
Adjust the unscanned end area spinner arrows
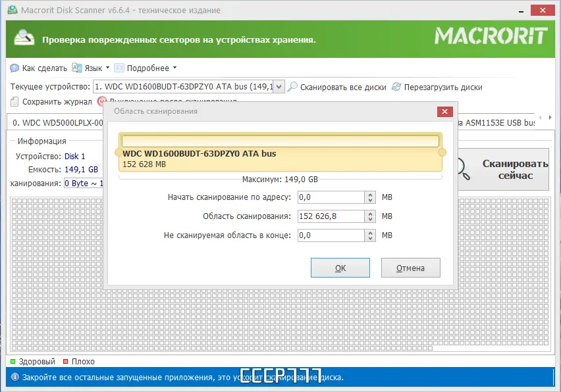click(370, 235)
